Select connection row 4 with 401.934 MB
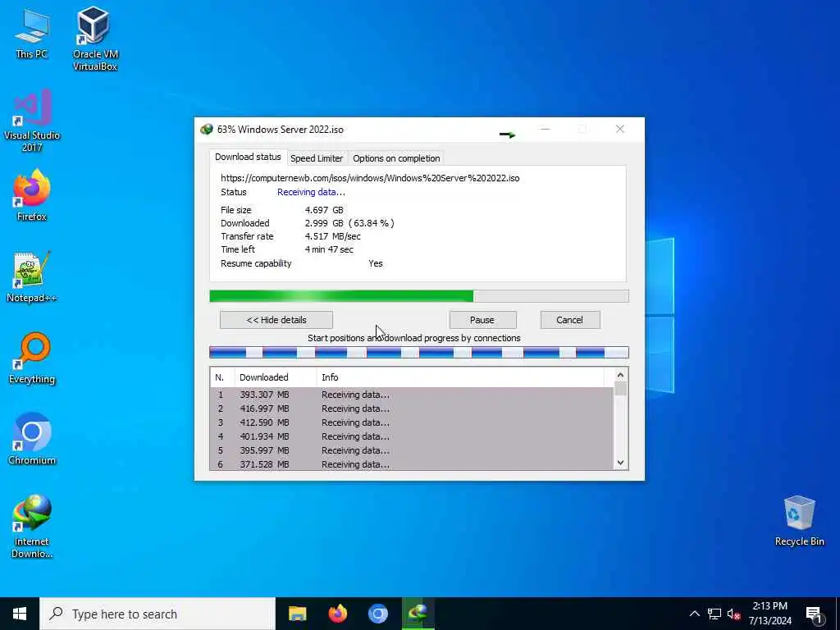The image size is (840, 630). 412,436
